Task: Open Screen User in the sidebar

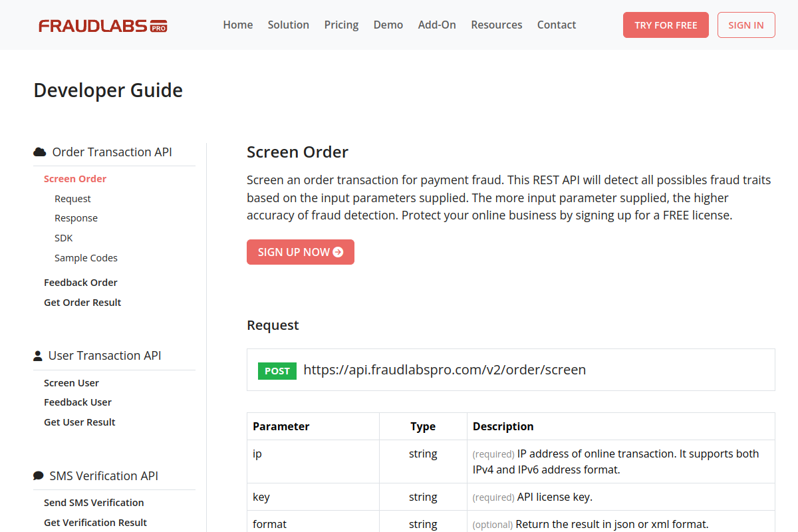Action: coord(71,383)
